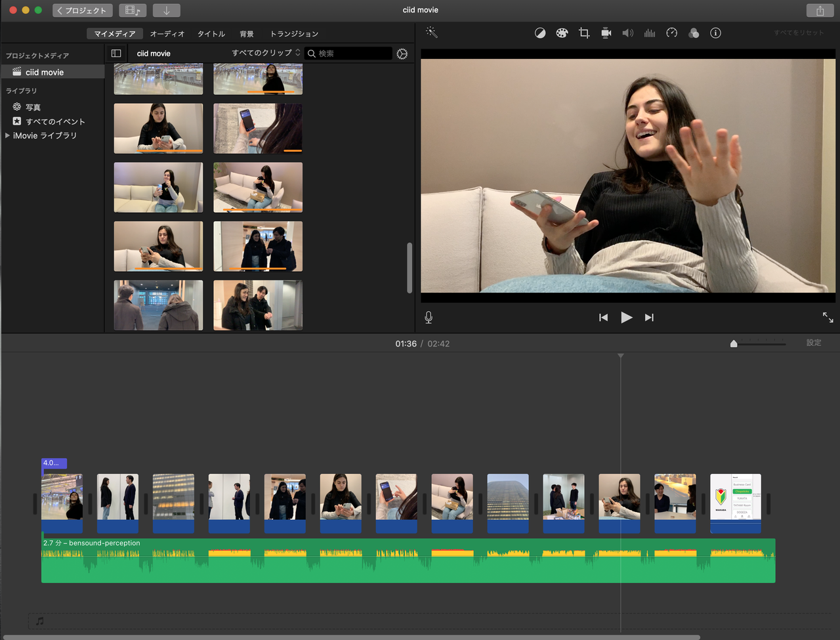Switch to the オーディオ tab

tap(167, 33)
